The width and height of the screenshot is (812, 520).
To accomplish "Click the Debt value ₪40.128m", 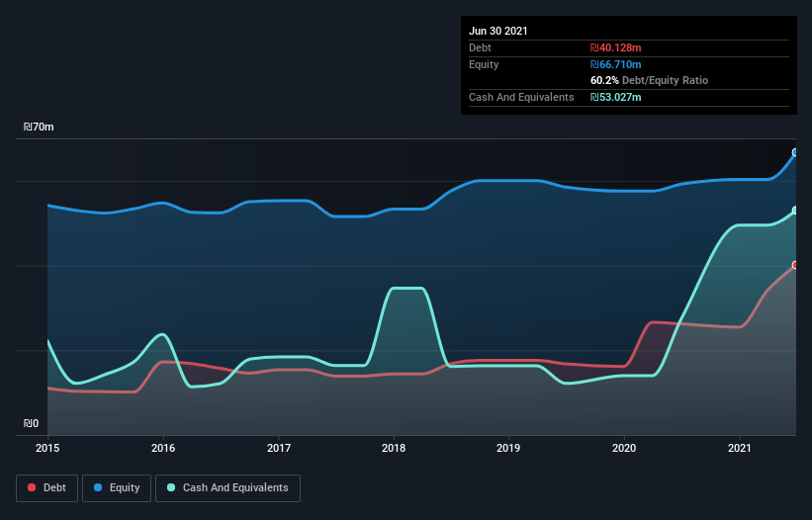I will point(616,47).
